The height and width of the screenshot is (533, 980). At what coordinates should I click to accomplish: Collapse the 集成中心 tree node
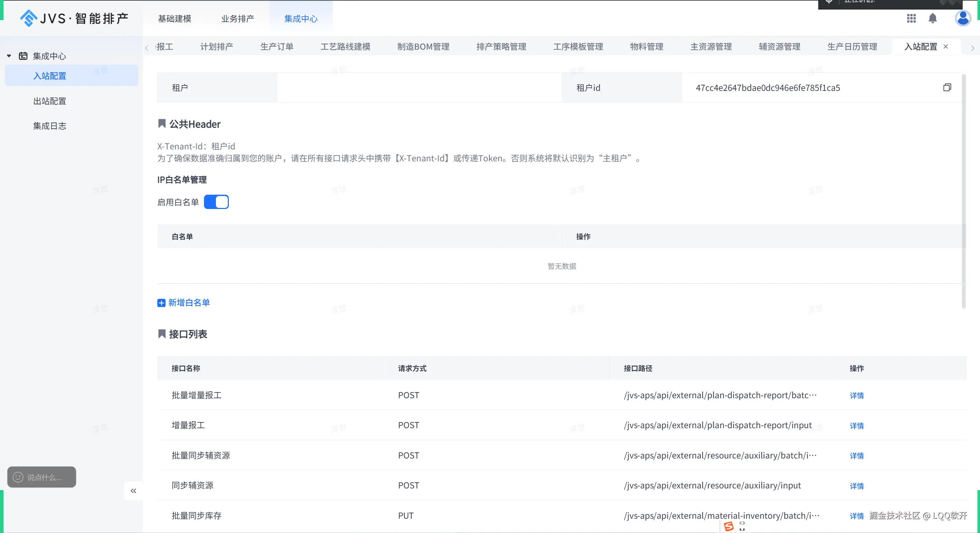pyautogui.click(x=9, y=56)
